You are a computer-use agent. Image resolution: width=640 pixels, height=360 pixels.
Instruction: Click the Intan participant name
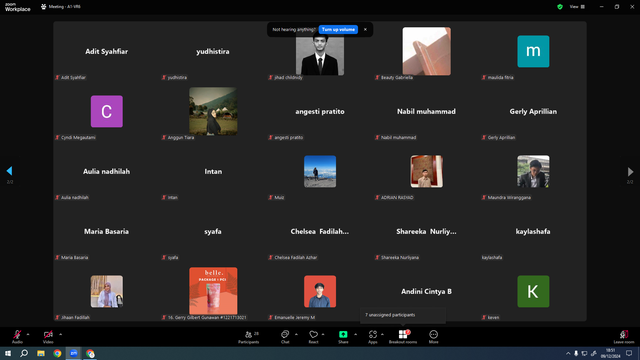tap(213, 171)
